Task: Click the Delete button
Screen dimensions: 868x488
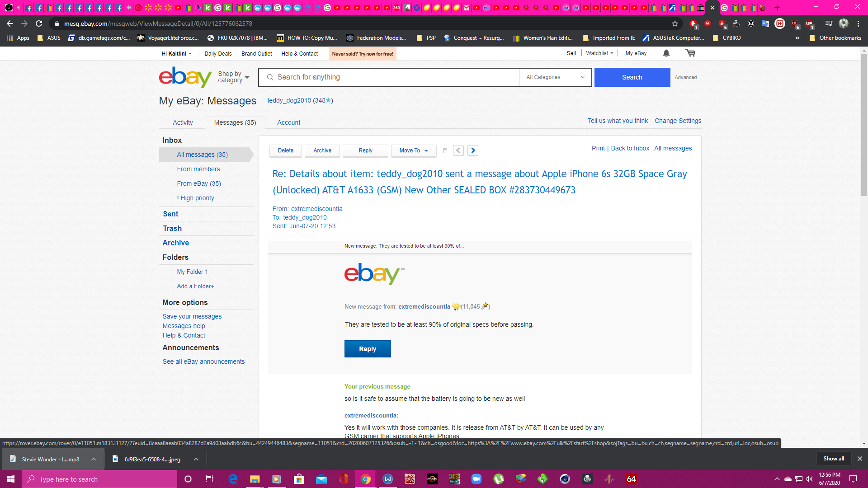Action: 285,150
